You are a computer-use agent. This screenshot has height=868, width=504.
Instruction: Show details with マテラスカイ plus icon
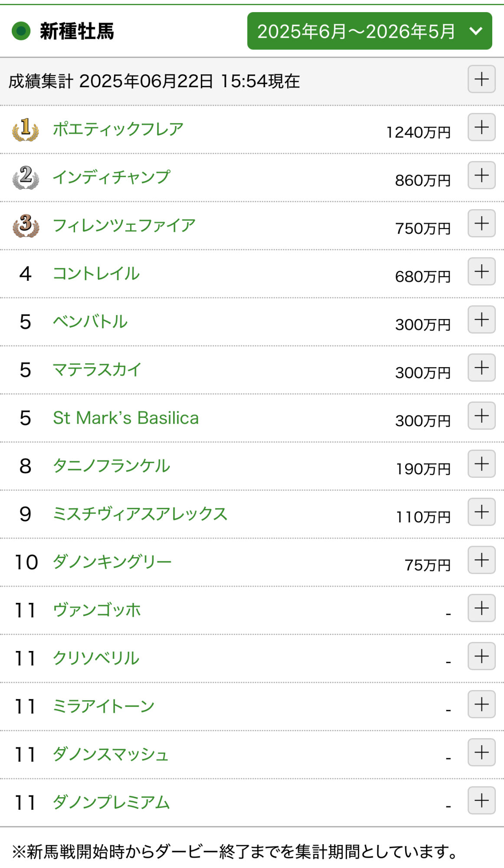481,368
